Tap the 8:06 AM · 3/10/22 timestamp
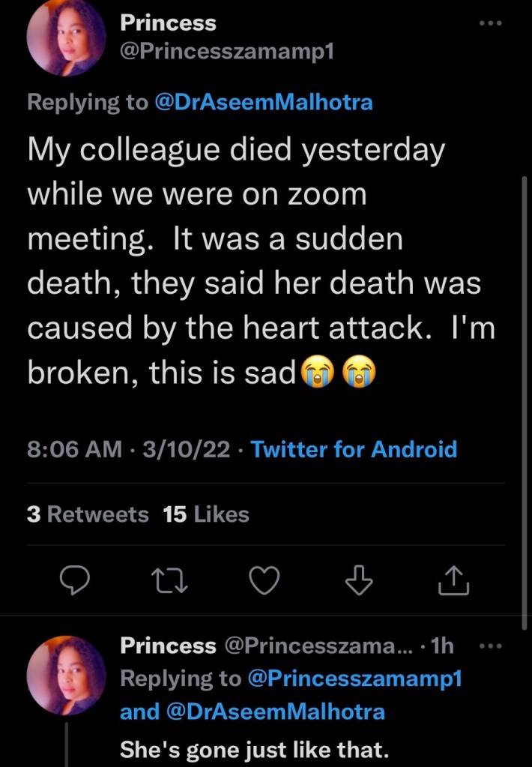 (128, 449)
